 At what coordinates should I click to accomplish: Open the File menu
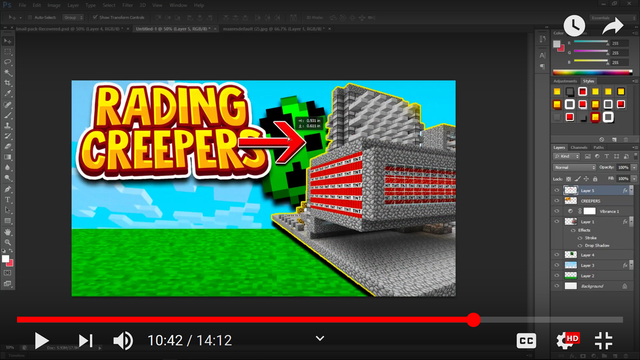click(x=22, y=5)
